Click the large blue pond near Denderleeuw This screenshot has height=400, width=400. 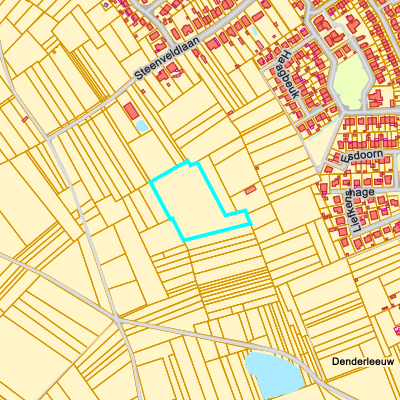click(274, 374)
